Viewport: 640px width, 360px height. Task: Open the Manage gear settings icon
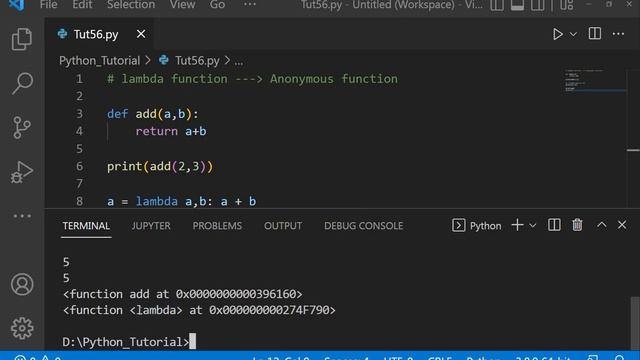pyautogui.click(x=22, y=328)
